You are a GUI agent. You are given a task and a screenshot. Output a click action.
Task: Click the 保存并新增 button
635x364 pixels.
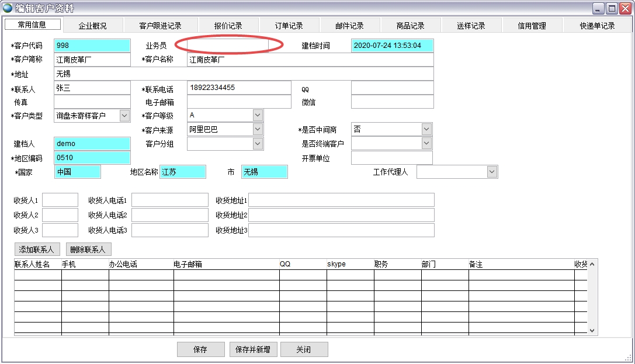point(252,349)
